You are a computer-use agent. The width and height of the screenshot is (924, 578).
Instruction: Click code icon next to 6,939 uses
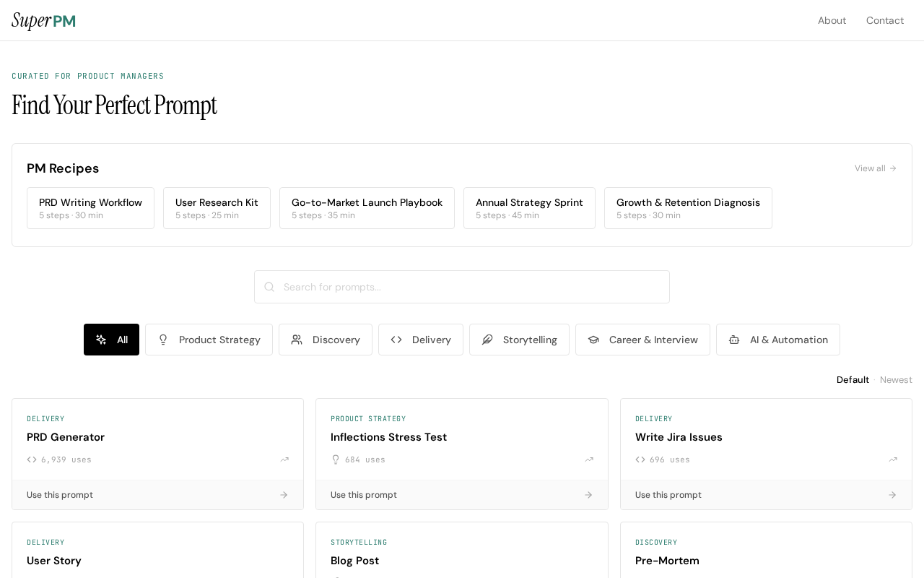tap(32, 460)
